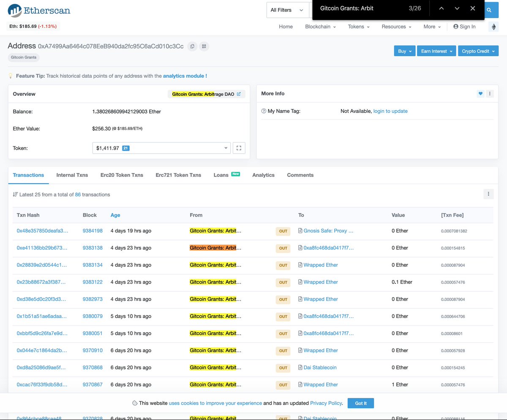Click the Gitcoin Grants tag badge
This screenshot has height=420, width=507.
tap(24, 57)
